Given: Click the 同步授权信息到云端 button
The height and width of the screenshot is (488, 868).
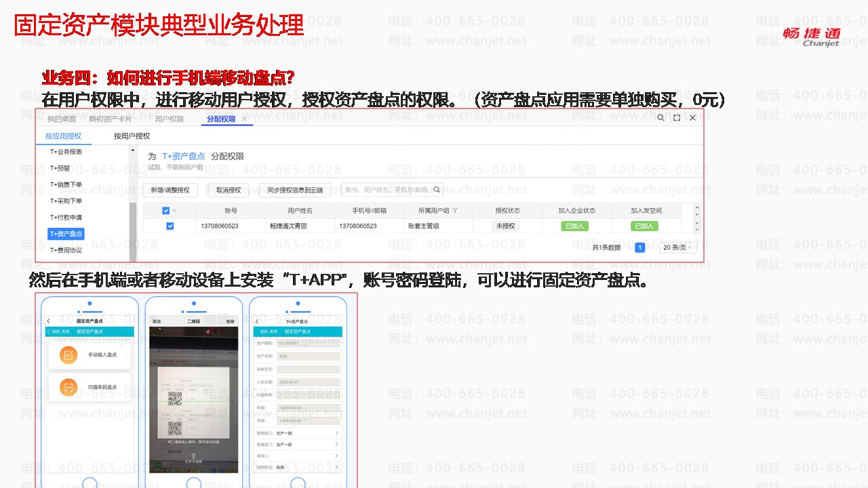Looking at the screenshot, I should pyautogui.click(x=295, y=190).
